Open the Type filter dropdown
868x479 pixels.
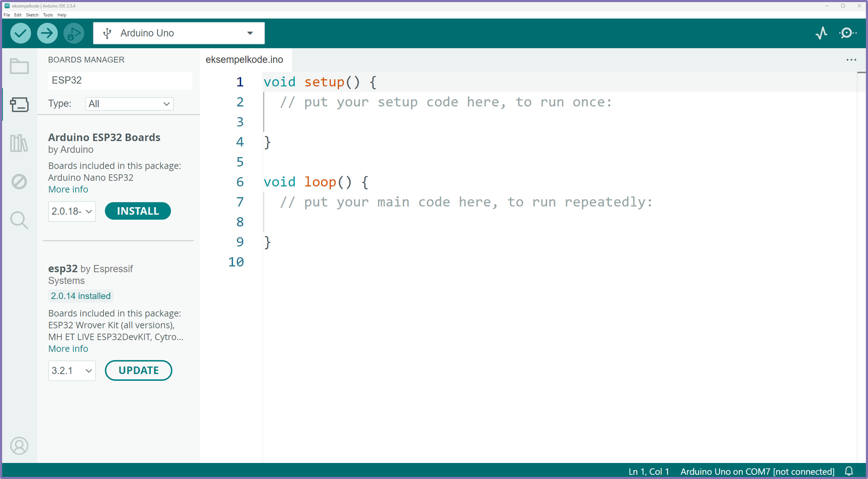(x=129, y=104)
